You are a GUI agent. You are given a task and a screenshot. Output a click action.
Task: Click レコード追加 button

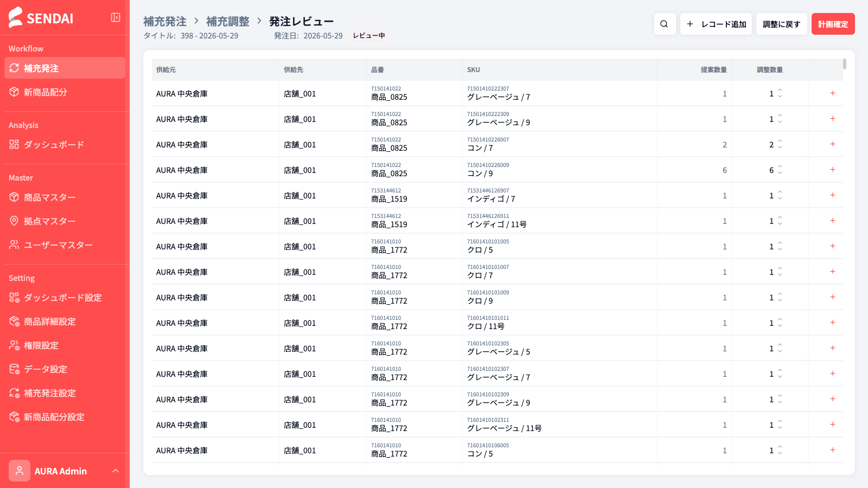coord(716,24)
